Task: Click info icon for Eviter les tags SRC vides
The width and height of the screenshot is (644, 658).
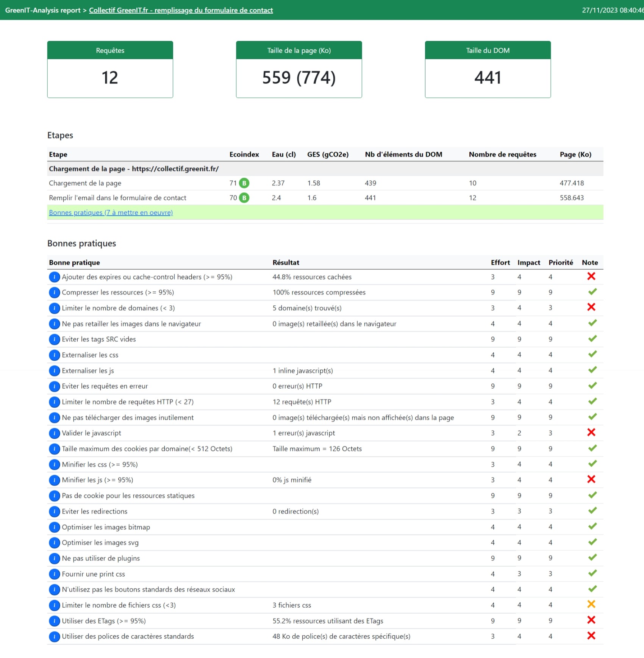Action: coord(54,339)
